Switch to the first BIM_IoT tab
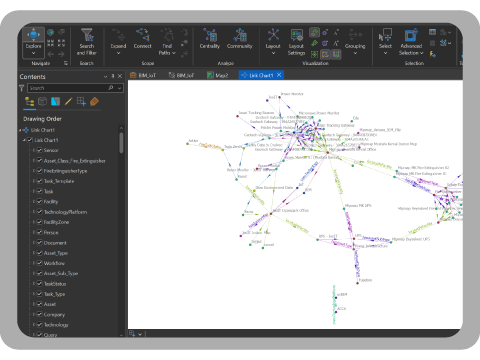480x360 pixels. click(x=143, y=75)
